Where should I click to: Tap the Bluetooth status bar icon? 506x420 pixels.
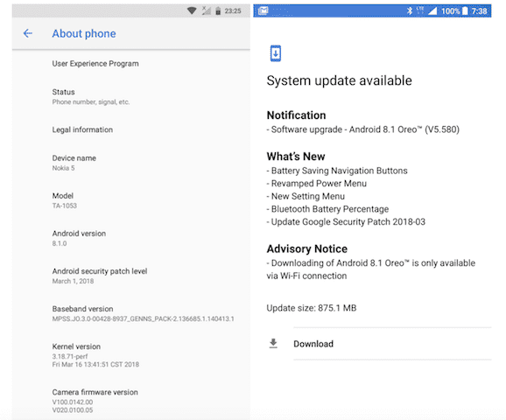click(x=410, y=11)
